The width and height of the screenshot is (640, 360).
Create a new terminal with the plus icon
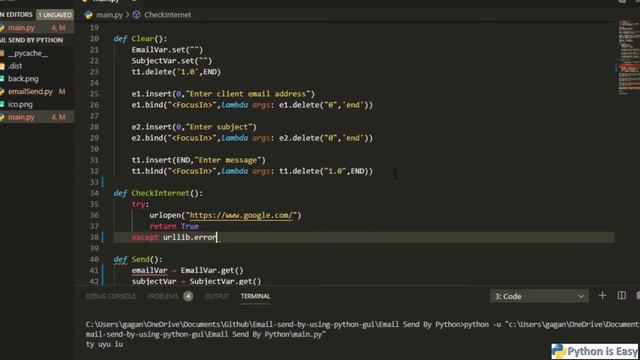(602, 296)
